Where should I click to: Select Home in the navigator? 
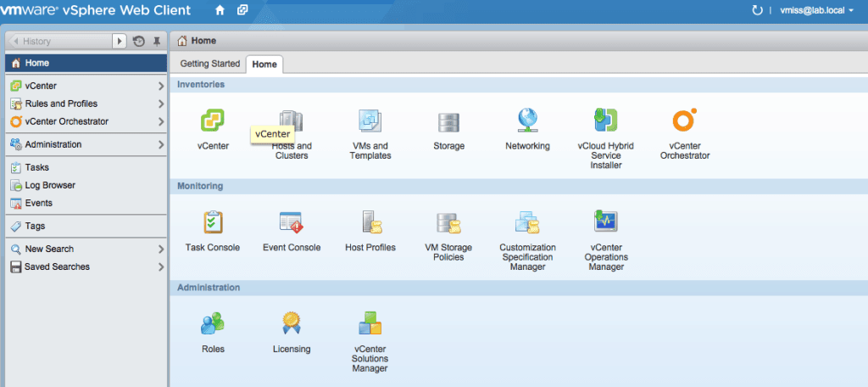pos(86,63)
